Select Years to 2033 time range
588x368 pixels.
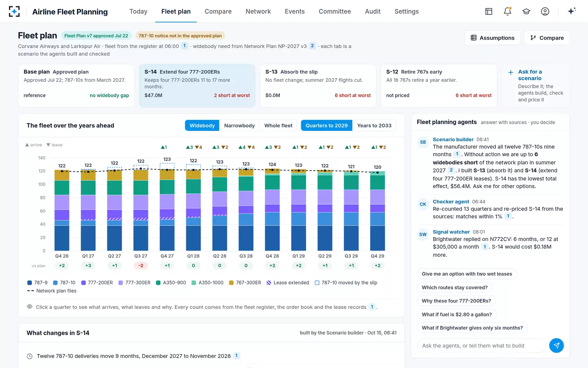coord(374,126)
